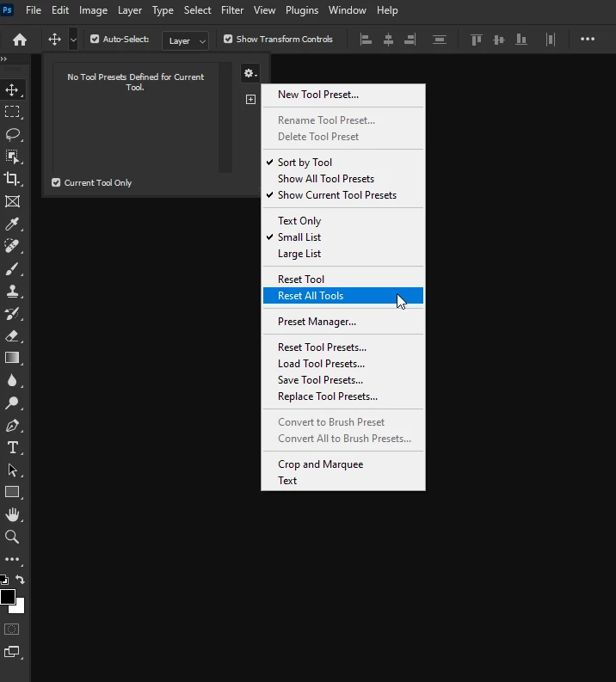
Task: Align horizontal centers in options bar
Action: click(x=388, y=40)
